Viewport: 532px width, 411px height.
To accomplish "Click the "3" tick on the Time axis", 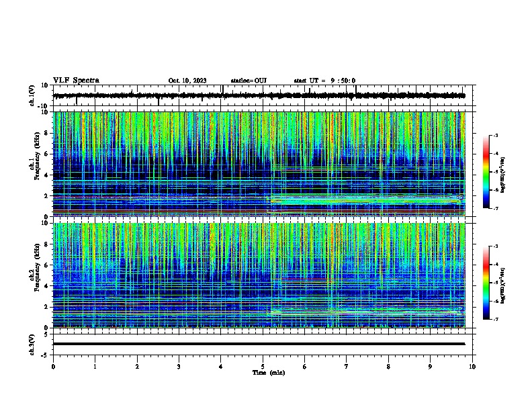I will [179, 367].
